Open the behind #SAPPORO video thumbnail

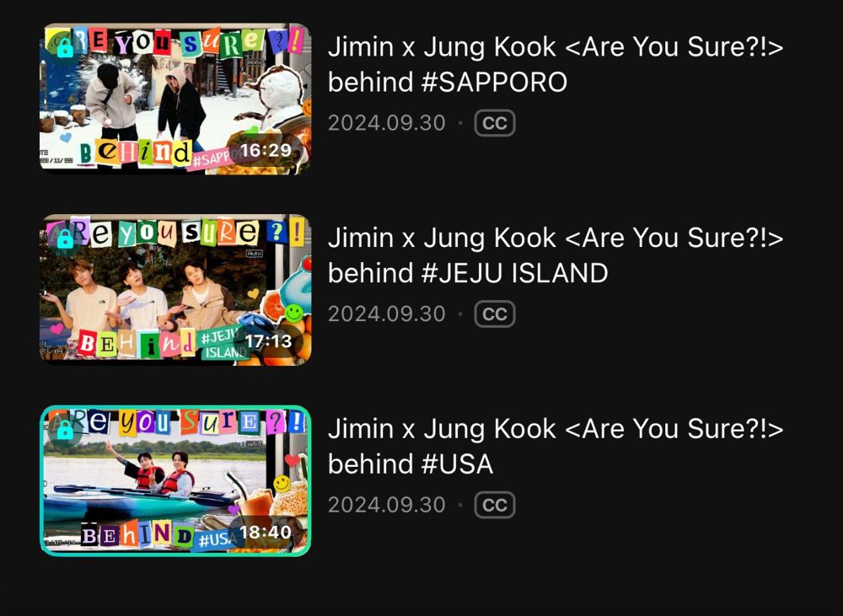click(175, 99)
